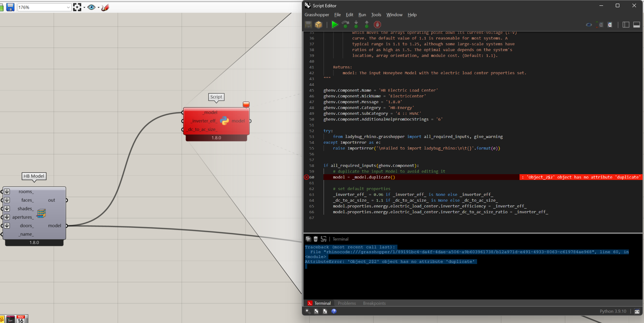The image size is (644, 323).
Task: Open the Grasshopper menu in Script Editor
Action: tap(317, 15)
